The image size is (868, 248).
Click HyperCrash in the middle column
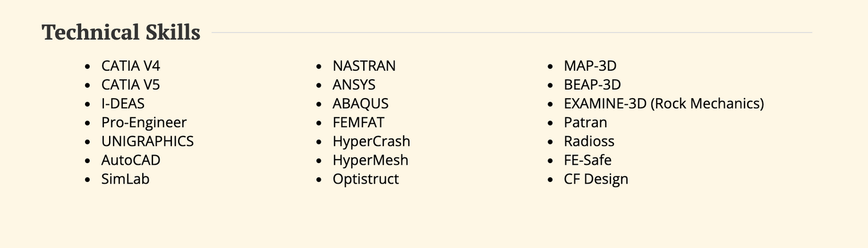click(x=371, y=141)
